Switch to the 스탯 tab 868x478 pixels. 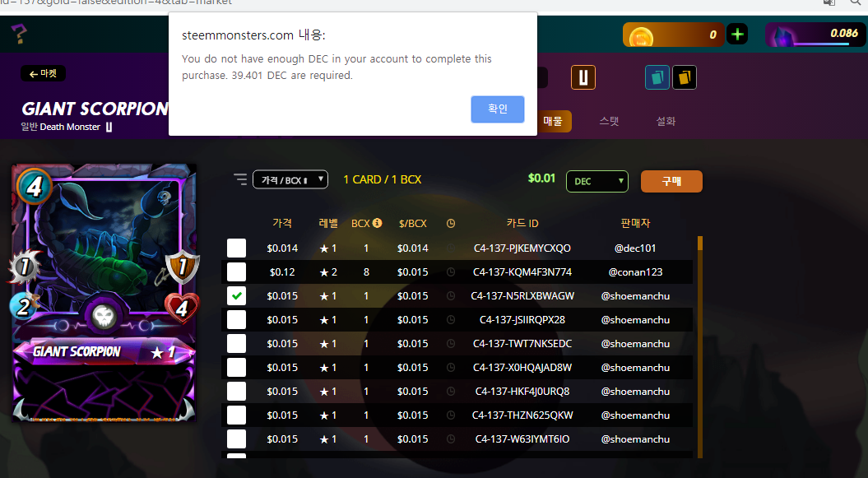click(609, 121)
